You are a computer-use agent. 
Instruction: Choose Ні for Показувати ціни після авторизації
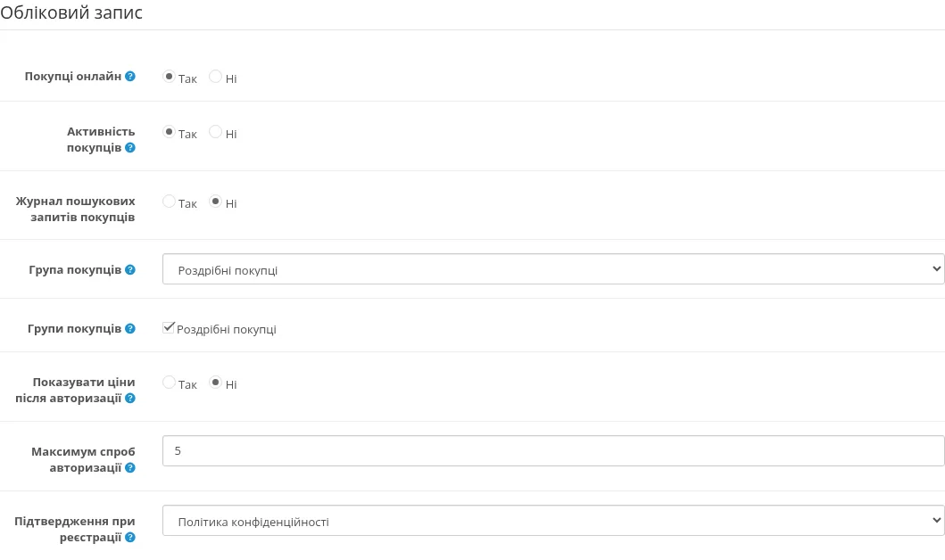click(215, 383)
